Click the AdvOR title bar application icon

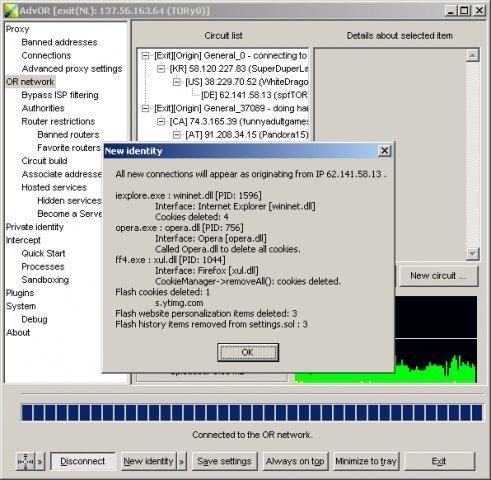click(x=11, y=10)
